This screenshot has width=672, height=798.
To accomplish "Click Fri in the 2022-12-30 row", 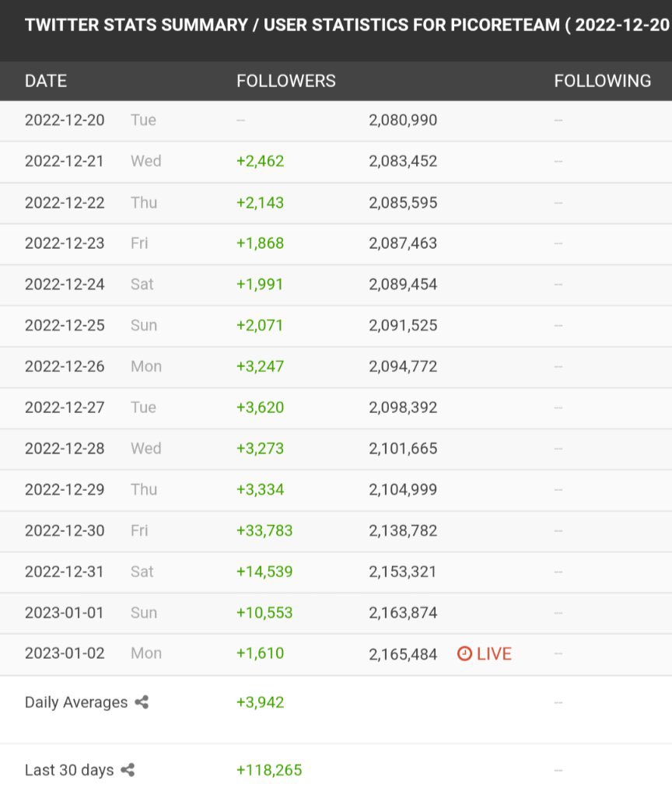I will point(139,530).
